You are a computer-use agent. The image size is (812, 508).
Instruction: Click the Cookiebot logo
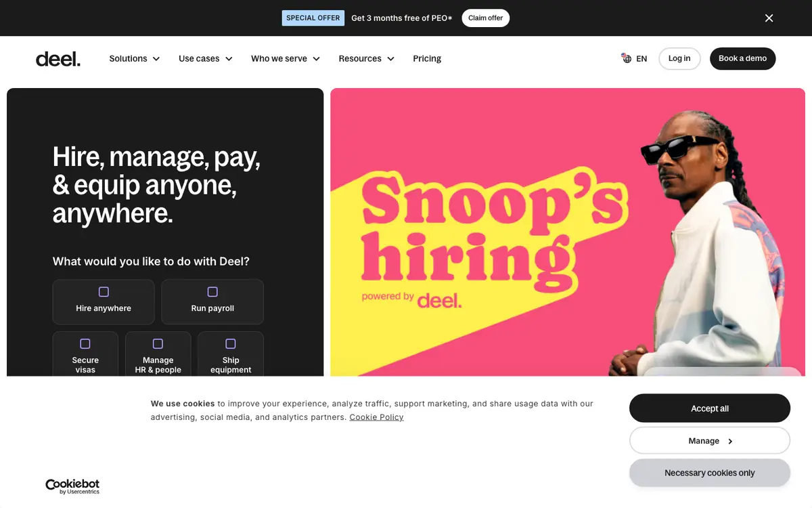(72, 486)
